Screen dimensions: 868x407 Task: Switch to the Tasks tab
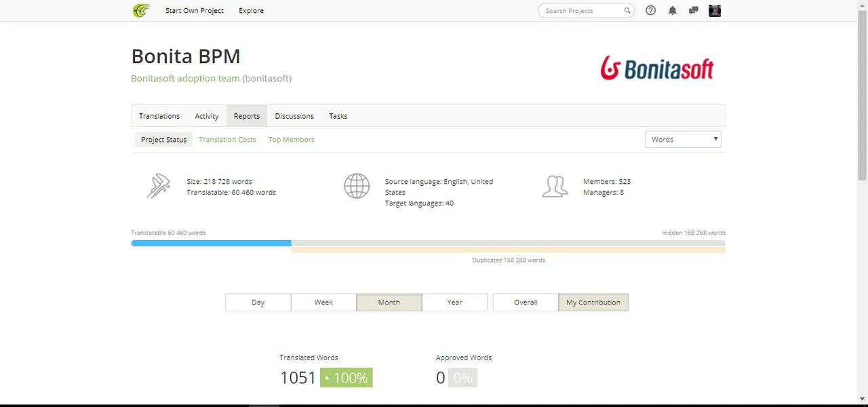(338, 116)
